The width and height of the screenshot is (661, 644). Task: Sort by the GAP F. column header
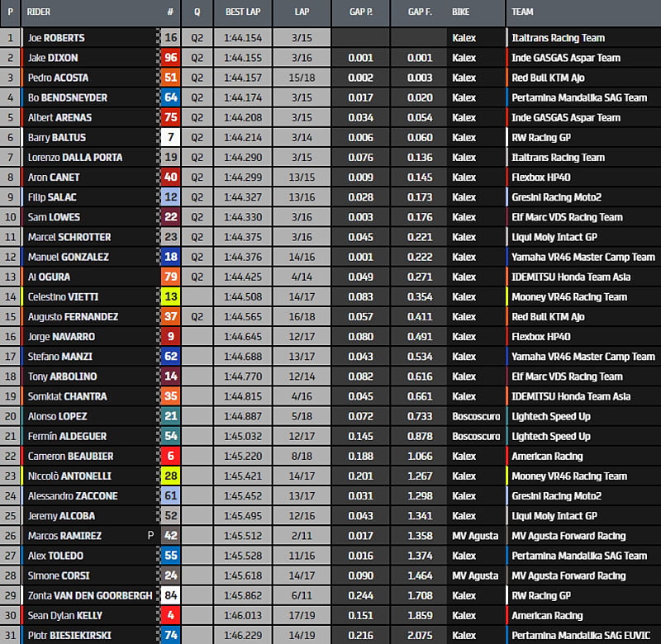(420, 12)
